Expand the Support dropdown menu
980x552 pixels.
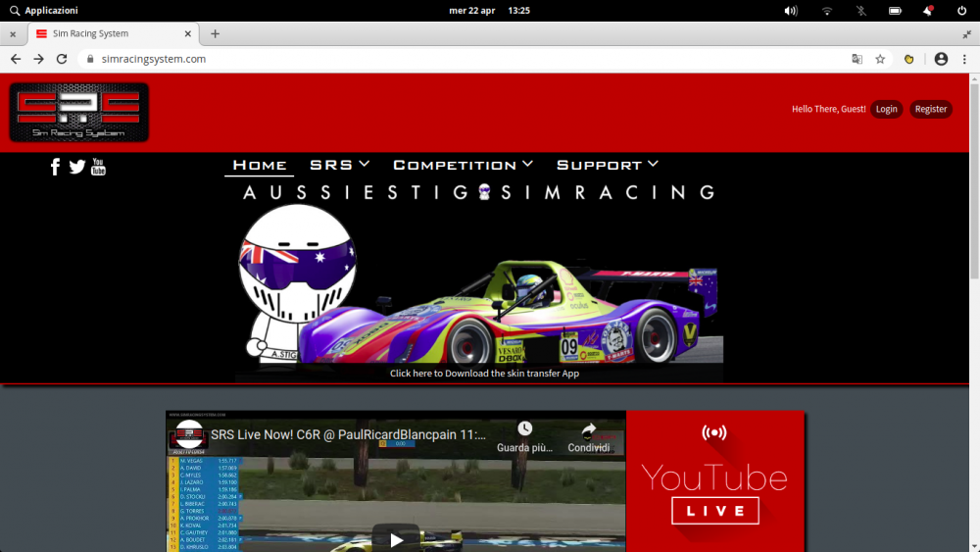coord(608,165)
